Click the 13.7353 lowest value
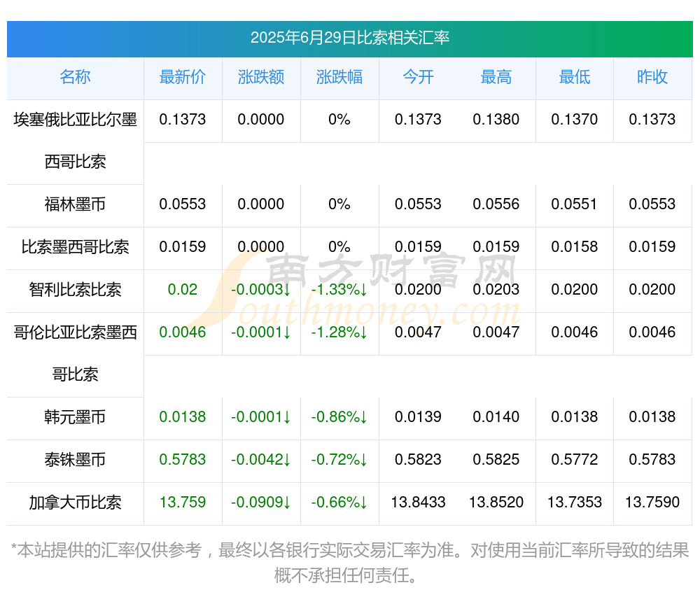700x597 pixels. click(575, 503)
